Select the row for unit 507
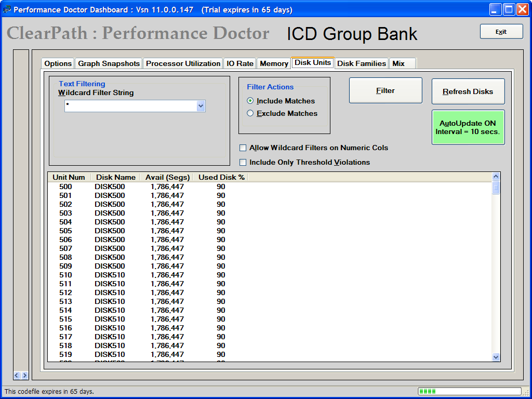Screen dimensions: 532x399 [270, 248]
